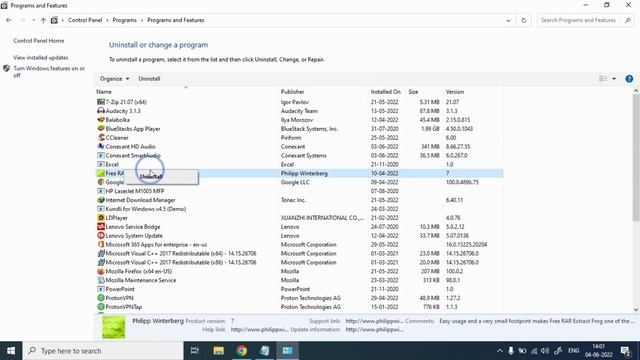This screenshot has height=360, width=640.
Task: Open the notification center icon
Action: (x=625, y=351)
